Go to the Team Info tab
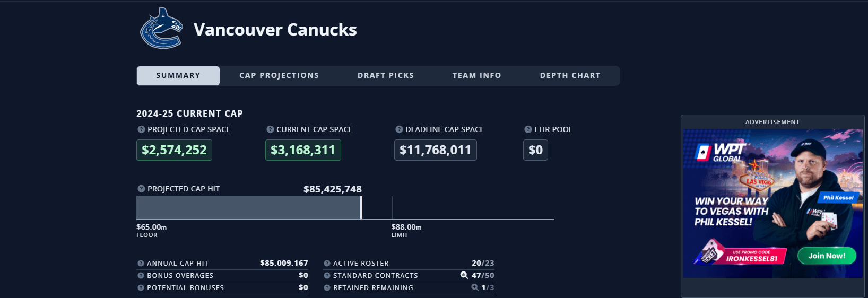 coord(476,76)
